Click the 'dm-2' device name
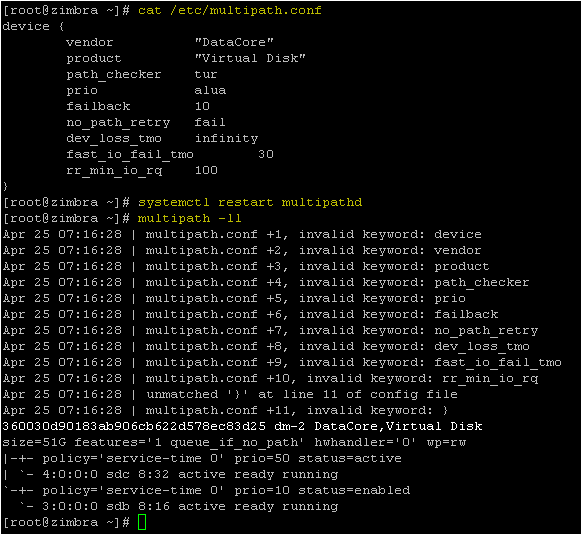The image size is (582, 535). [290, 426]
